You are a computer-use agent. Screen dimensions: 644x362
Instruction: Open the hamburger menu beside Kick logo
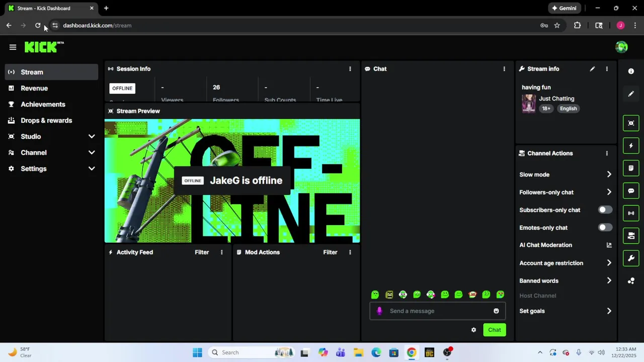pos(13,47)
